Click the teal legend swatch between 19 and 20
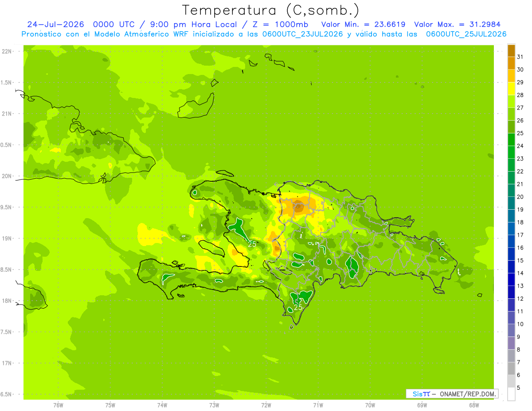 (511, 203)
